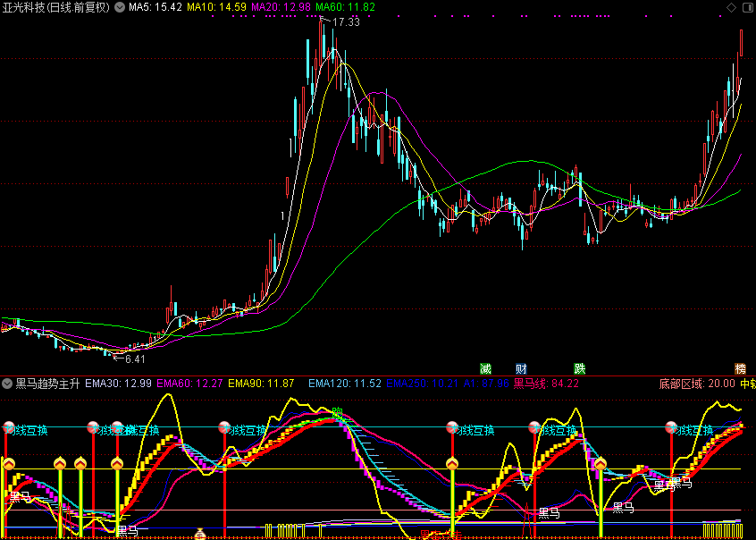Image resolution: width=756 pixels, height=540 pixels.
Task: Click the leftmost gold up-arrow signal icon
Action: (9, 464)
